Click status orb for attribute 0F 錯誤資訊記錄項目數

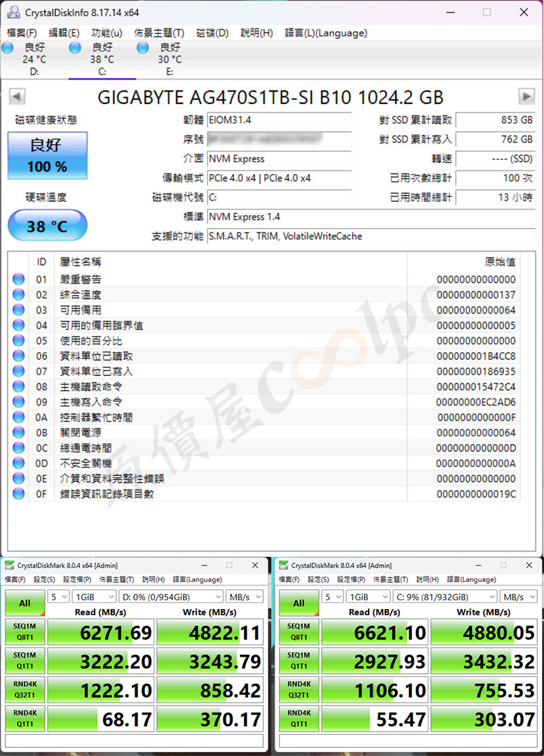click(19, 494)
